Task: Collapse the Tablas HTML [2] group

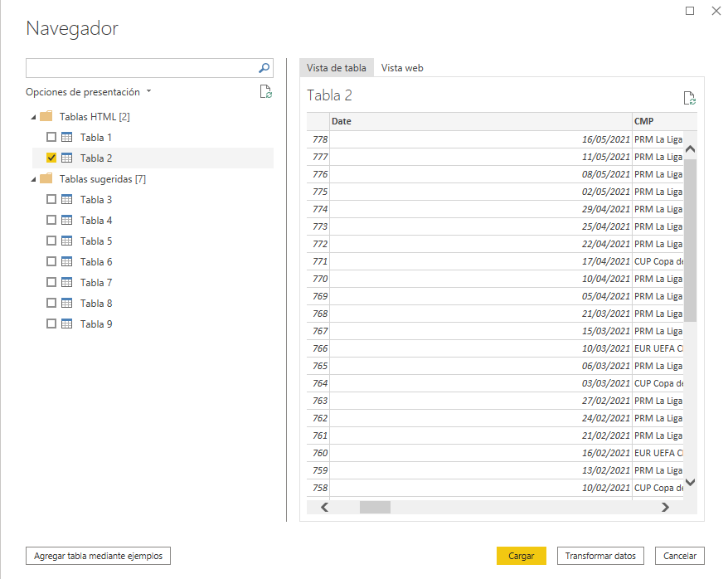Action: 33,117
